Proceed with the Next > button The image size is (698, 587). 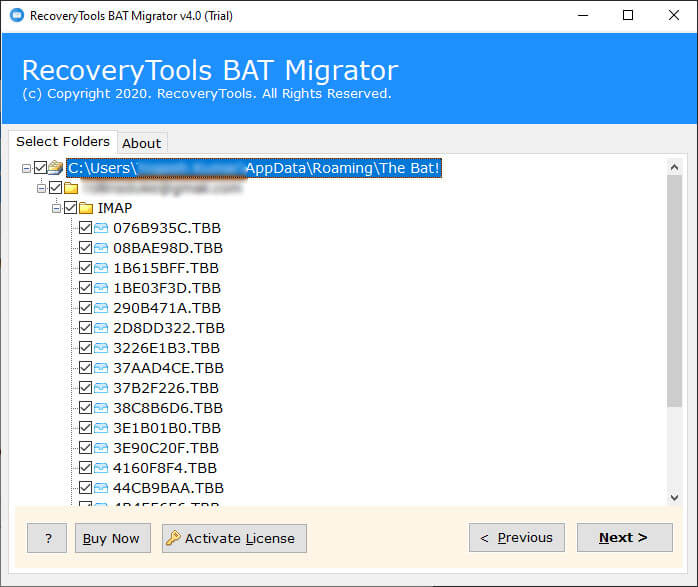coord(625,538)
